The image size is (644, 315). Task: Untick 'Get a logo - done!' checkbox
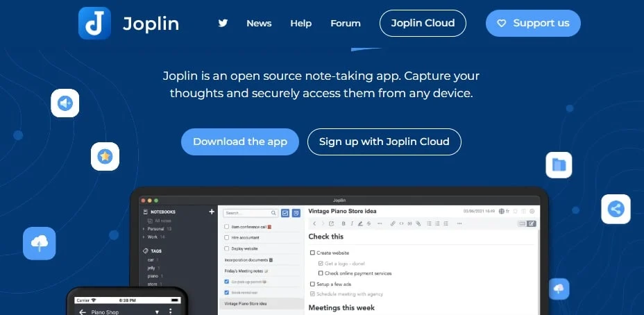click(321, 263)
